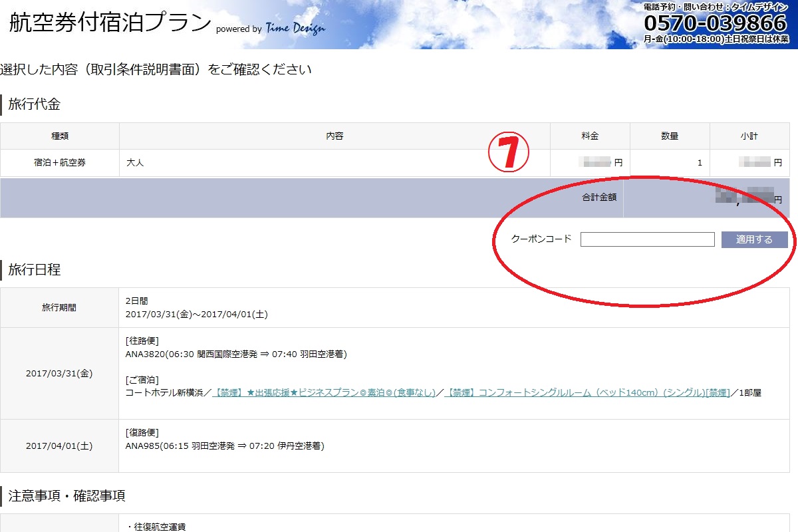Click the [往路便] label
The width and height of the screenshot is (798, 532).
click(x=142, y=340)
